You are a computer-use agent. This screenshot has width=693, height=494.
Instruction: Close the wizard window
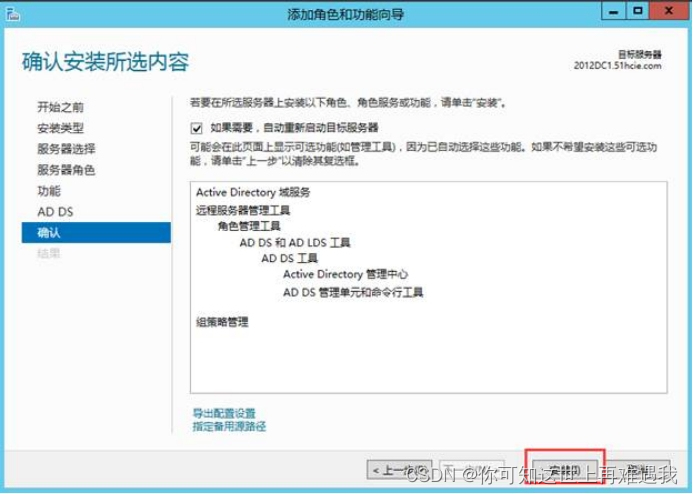pyautogui.click(x=669, y=11)
